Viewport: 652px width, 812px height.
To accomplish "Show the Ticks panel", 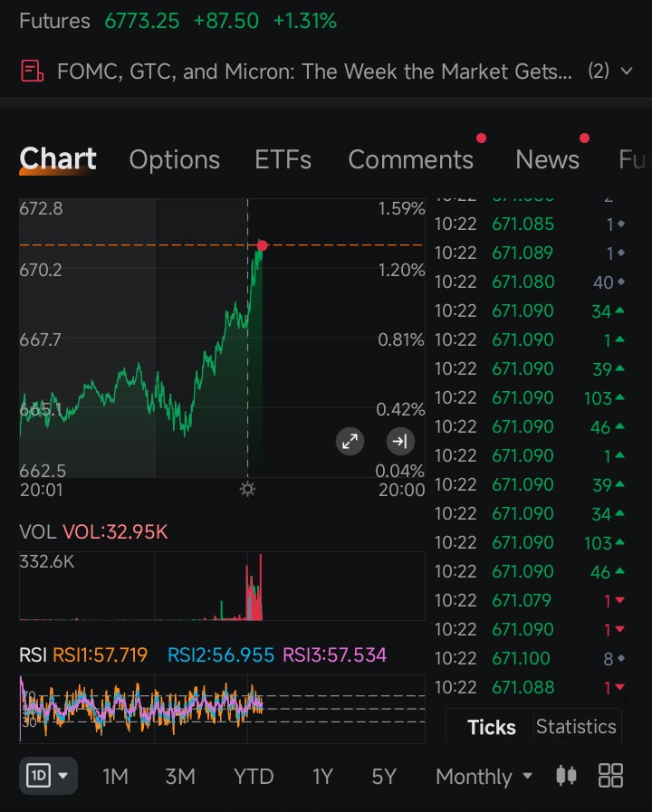I will 492,727.
